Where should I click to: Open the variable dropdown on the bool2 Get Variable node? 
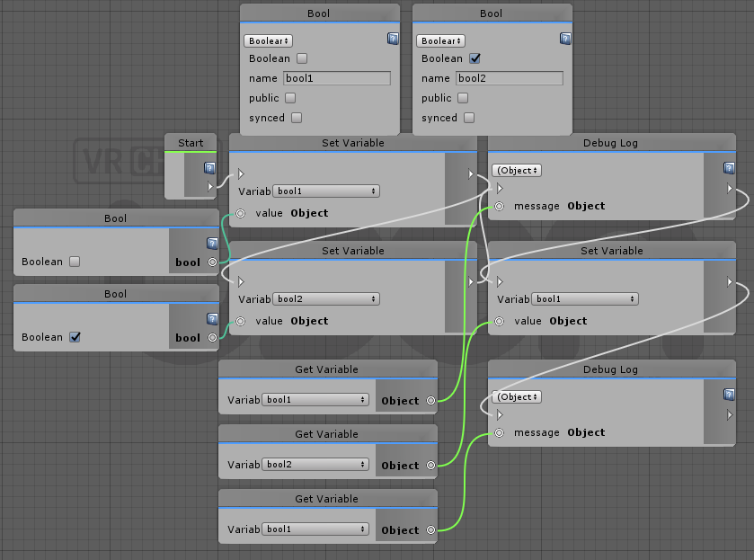click(x=315, y=465)
